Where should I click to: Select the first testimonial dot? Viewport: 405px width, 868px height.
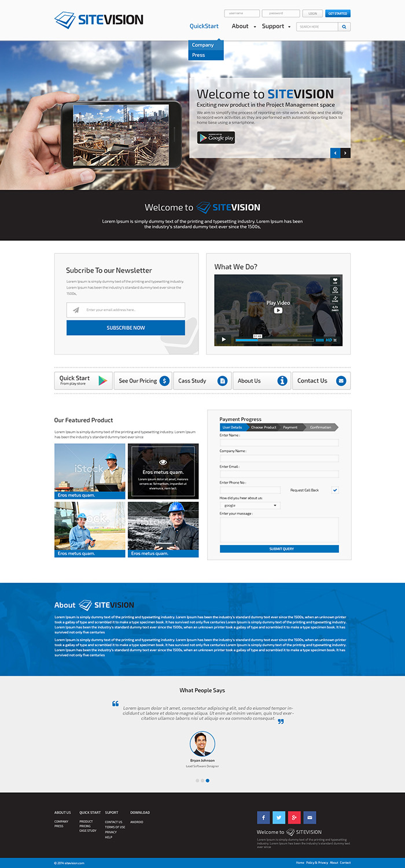coord(197,781)
